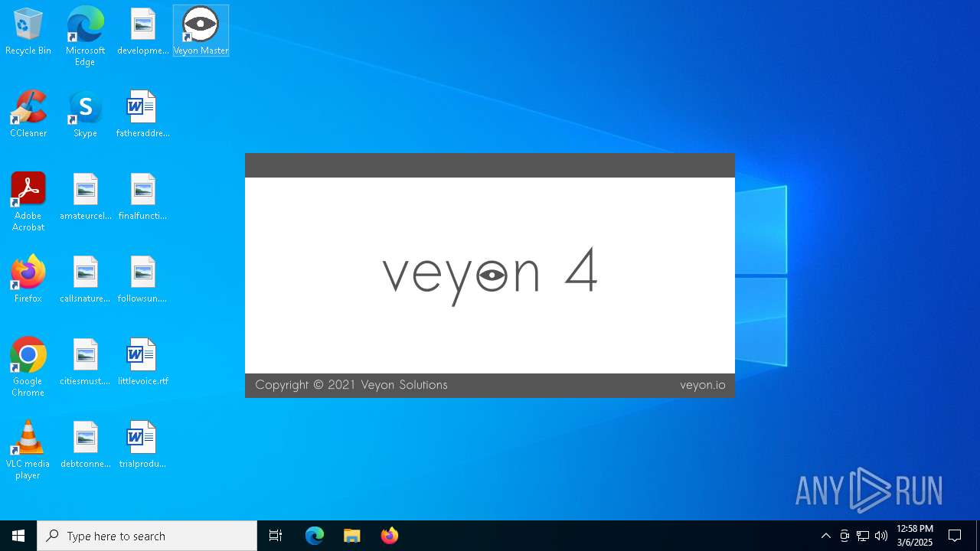Select the CCleaner desktop shortcut
The width and height of the screenshot is (980, 551).
pyautogui.click(x=28, y=114)
